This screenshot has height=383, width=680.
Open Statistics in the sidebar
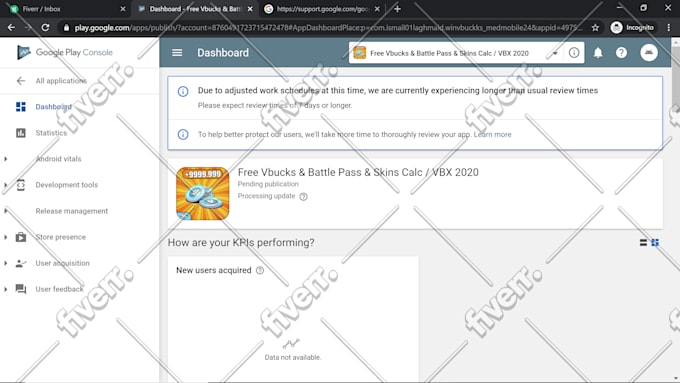pyautogui.click(x=51, y=133)
